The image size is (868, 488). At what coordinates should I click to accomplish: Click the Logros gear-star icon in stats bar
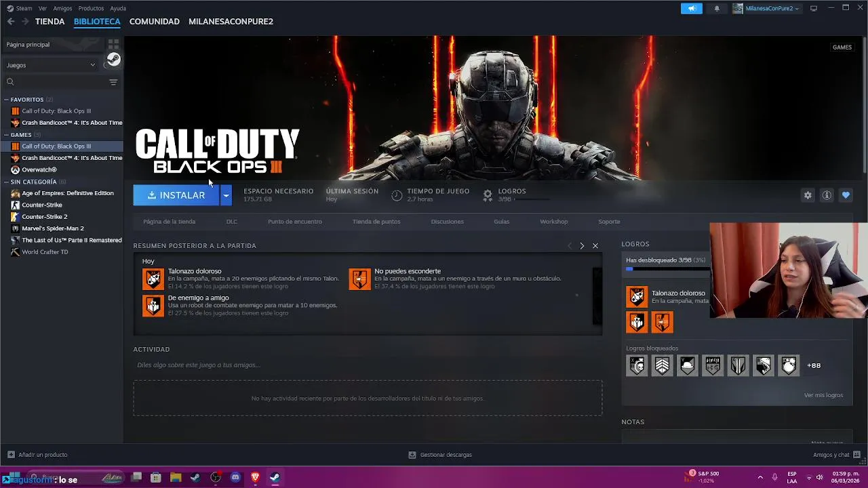(x=487, y=195)
